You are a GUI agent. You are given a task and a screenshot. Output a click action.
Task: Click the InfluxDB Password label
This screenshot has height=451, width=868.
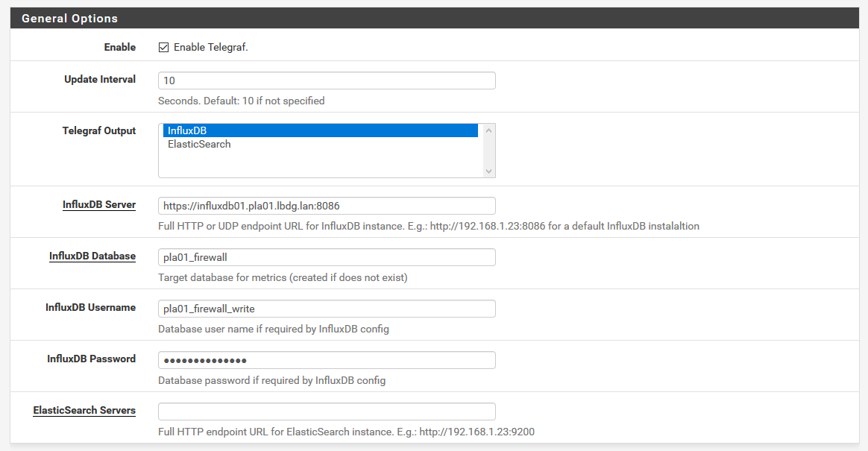coord(91,359)
